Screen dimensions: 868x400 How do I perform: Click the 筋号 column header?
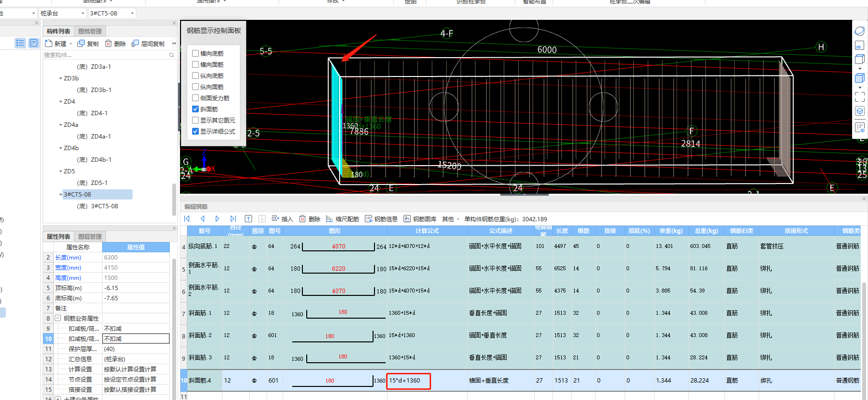[x=204, y=231]
